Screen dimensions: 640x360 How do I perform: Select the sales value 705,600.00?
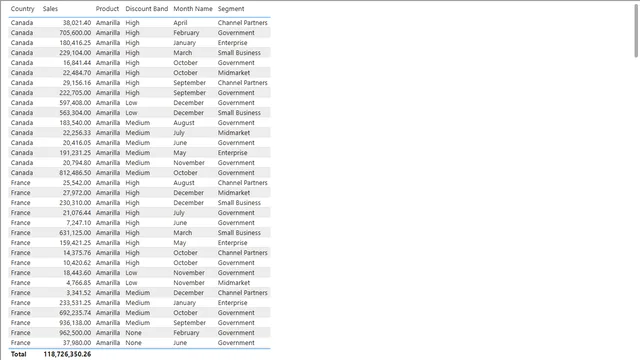click(x=75, y=33)
